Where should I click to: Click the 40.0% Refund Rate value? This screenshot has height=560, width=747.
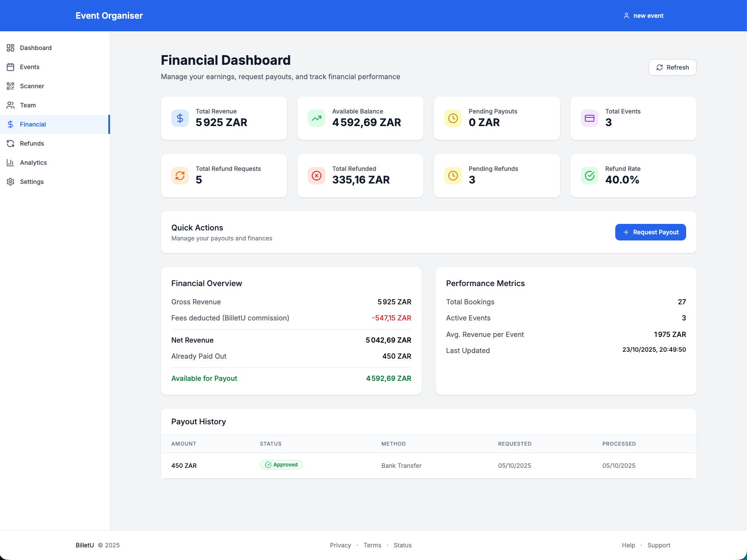coord(622,180)
